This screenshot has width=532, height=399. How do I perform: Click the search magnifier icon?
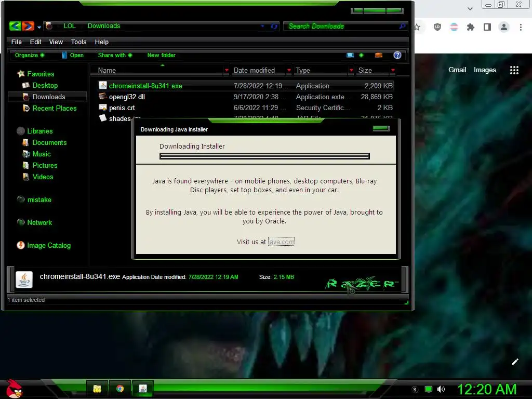click(x=402, y=26)
